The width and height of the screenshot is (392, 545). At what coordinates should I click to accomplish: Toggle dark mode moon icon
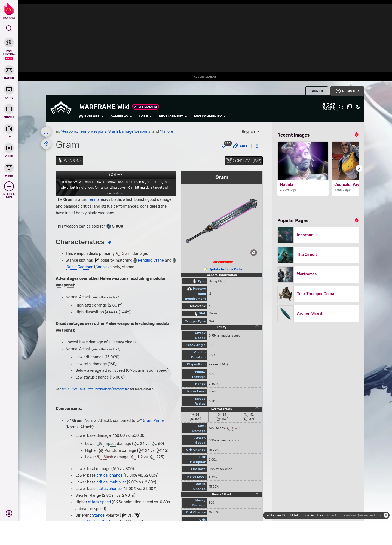click(x=358, y=107)
